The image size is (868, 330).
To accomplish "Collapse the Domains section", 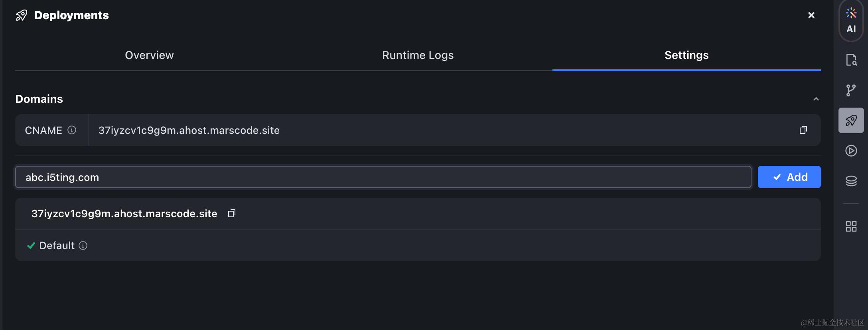I will [x=816, y=99].
